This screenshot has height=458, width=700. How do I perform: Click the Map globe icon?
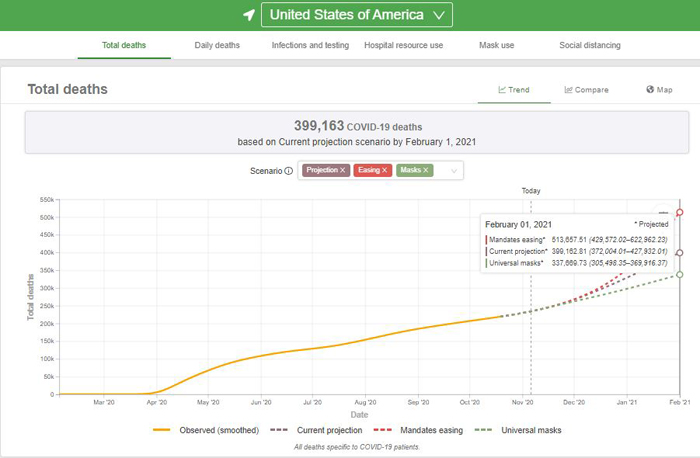coord(650,89)
